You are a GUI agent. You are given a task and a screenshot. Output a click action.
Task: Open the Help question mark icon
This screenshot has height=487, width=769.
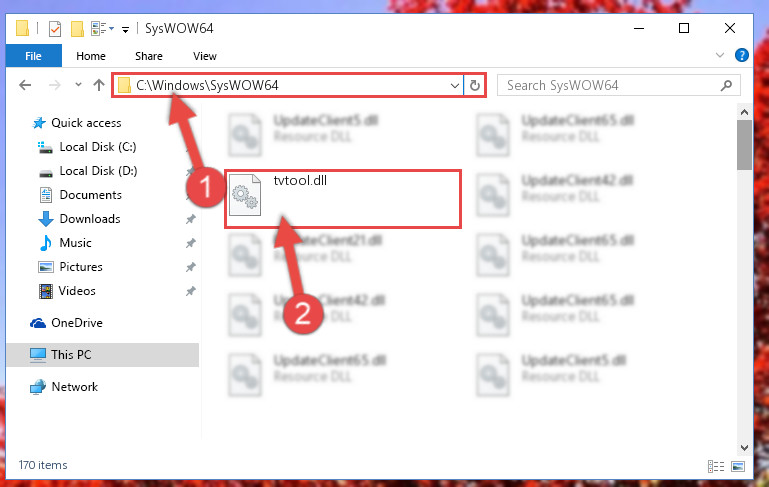[x=742, y=55]
